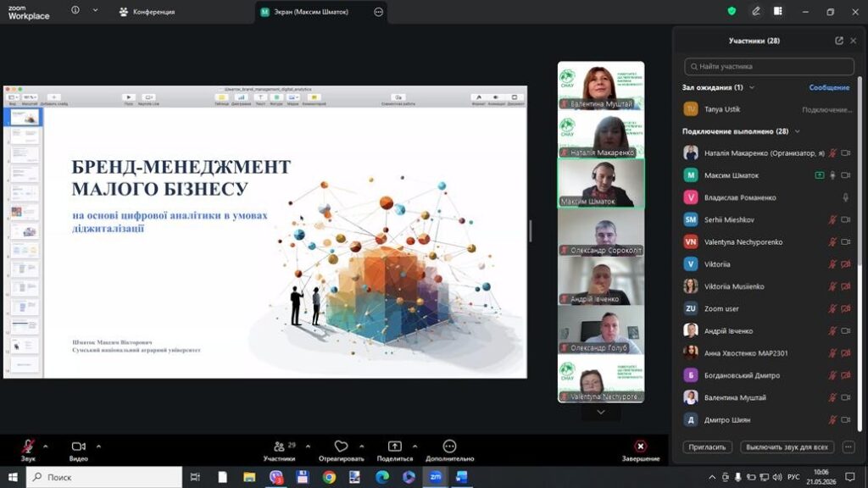Viewport: 868px width, 488px height.
Task: Open options ellipsis on shared screen tab
Action: (378, 12)
